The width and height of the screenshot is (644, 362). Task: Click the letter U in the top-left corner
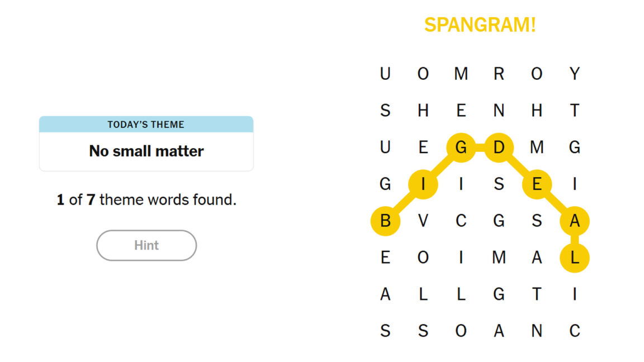pyautogui.click(x=385, y=74)
